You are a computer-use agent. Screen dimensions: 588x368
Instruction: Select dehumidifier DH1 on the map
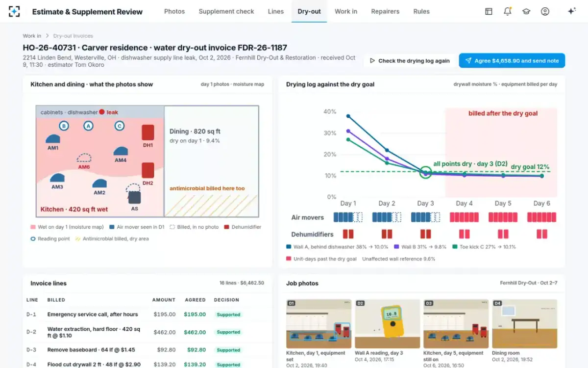point(148,133)
